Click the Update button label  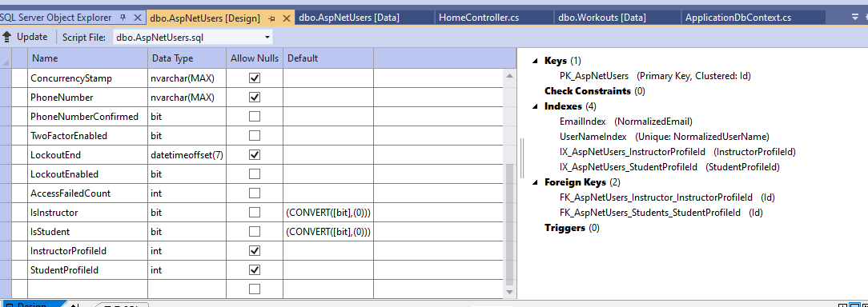pyautogui.click(x=32, y=37)
